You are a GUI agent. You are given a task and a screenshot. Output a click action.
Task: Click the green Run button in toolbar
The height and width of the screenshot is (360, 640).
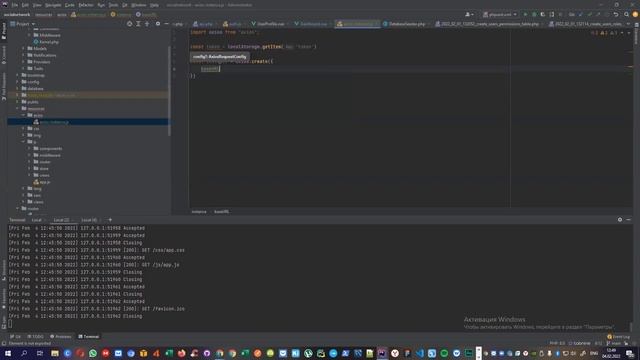[525, 15]
